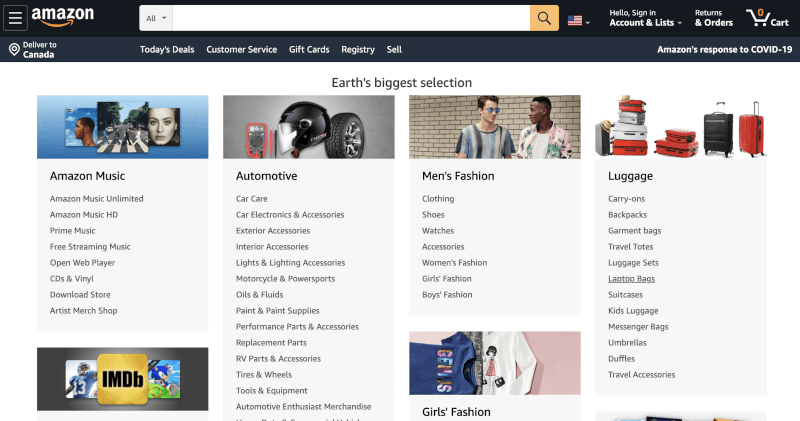Browse Car Care products
The image size is (800, 421).
pos(252,199)
